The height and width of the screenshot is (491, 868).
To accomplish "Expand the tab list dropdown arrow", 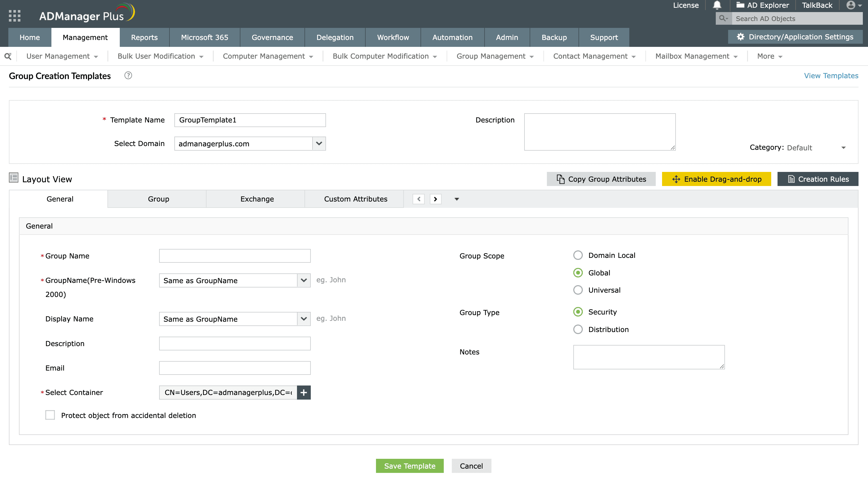I will 457,199.
